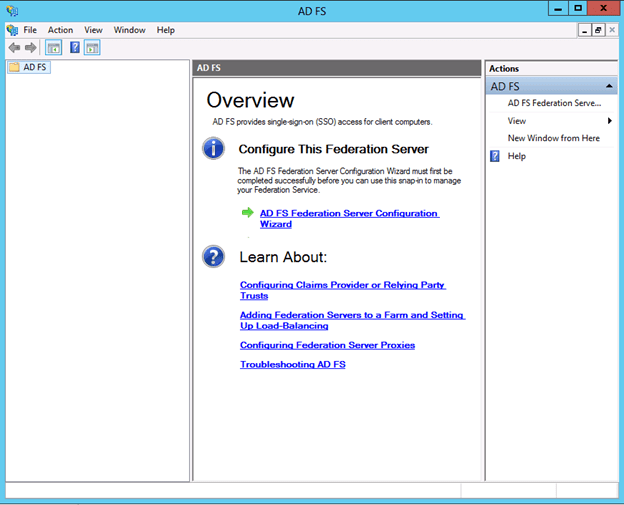Click View action in Actions pane

coord(517,121)
